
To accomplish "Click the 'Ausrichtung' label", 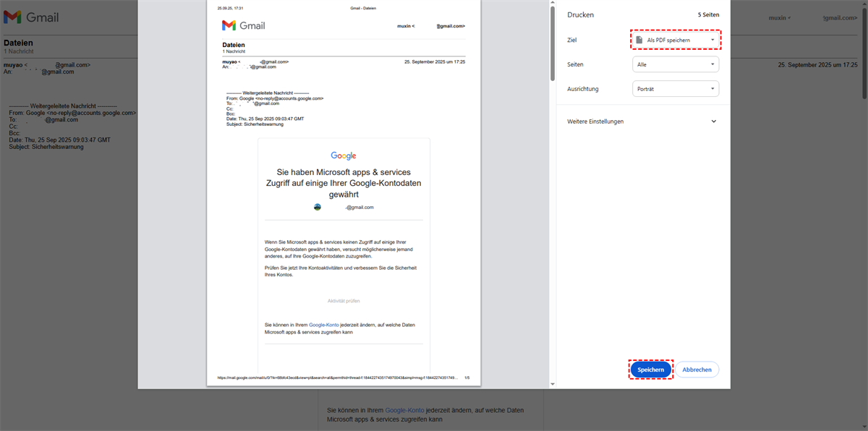I will click(583, 89).
